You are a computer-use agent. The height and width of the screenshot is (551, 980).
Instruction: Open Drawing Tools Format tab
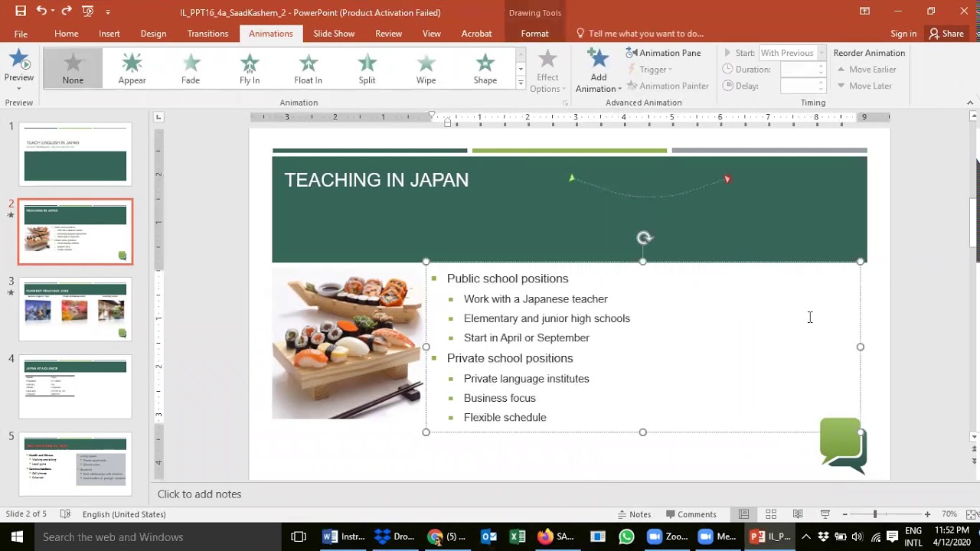(534, 34)
